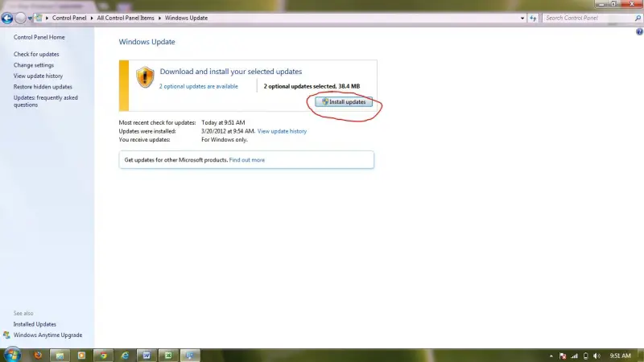This screenshot has width=644, height=362.
Task: Open Restore hidden updates
Action: click(x=43, y=87)
